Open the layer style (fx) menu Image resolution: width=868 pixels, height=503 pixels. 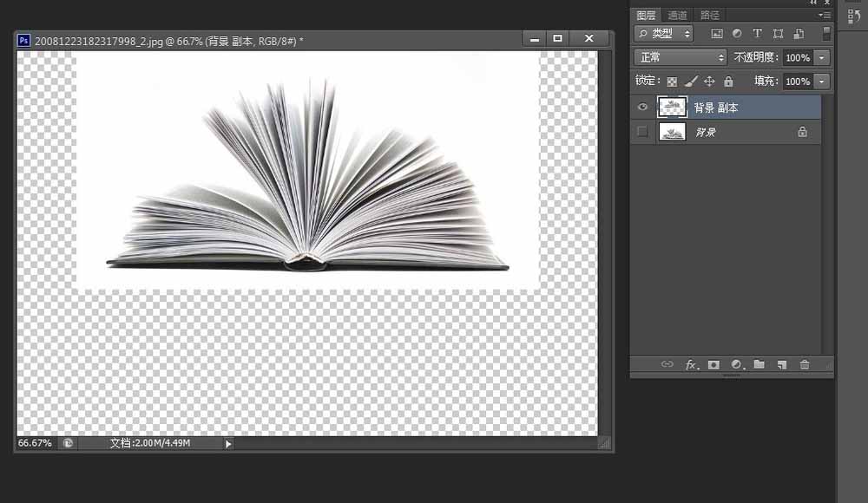[692, 365]
